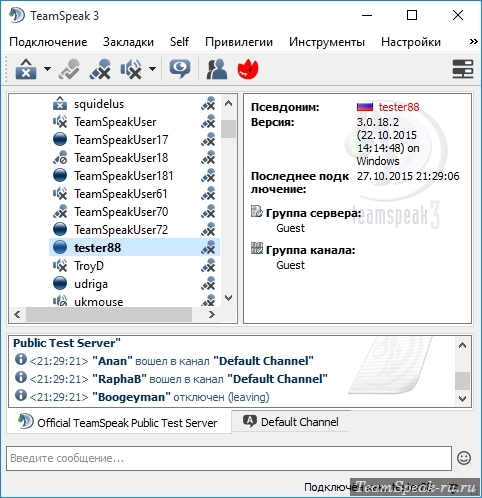Click the user list vertical scrollbar thumb

click(228, 129)
